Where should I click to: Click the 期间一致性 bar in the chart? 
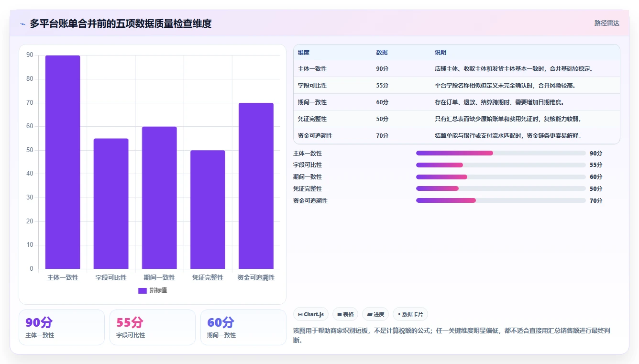coord(159,198)
